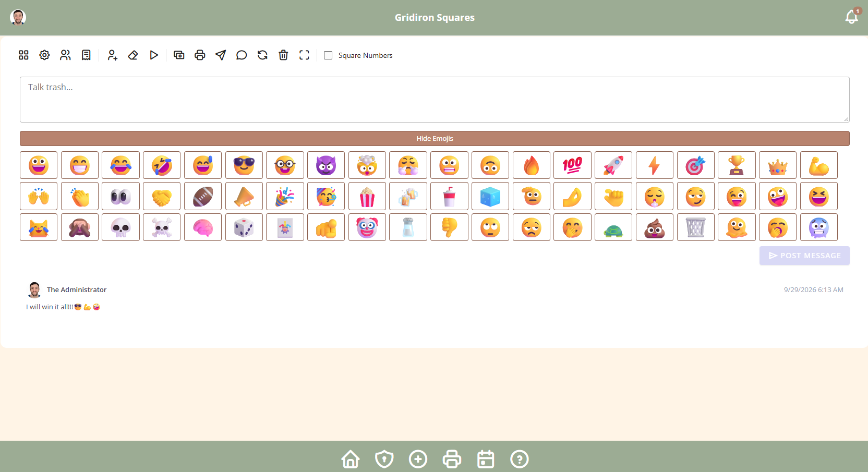Open the settings gear in toolbar
Screen dimensions: 868x472
tap(44, 55)
